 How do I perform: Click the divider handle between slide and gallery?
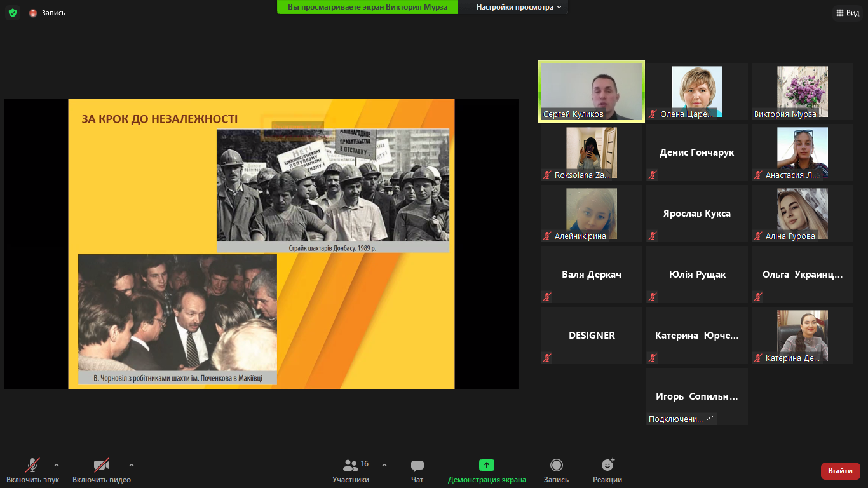pyautogui.click(x=523, y=244)
